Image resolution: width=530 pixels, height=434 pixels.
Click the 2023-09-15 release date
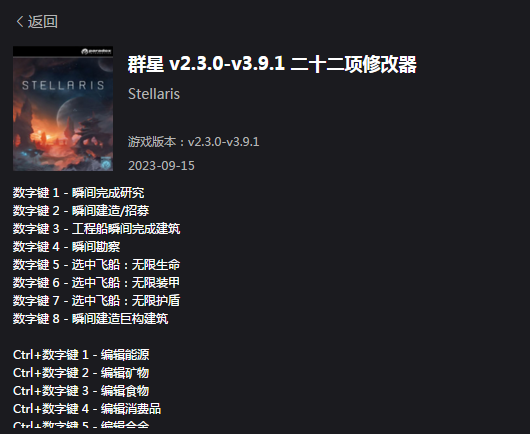pos(161,166)
